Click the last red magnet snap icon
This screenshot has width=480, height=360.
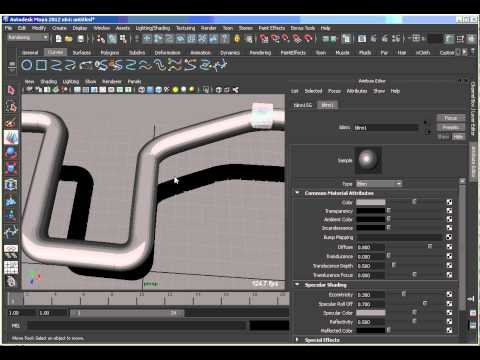(308, 39)
